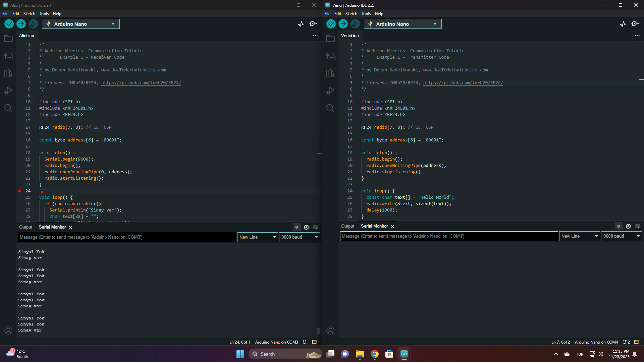Image resolution: width=644 pixels, height=362 pixels.
Task: Open tab options ellipsis in Verici editor
Action: point(637,36)
